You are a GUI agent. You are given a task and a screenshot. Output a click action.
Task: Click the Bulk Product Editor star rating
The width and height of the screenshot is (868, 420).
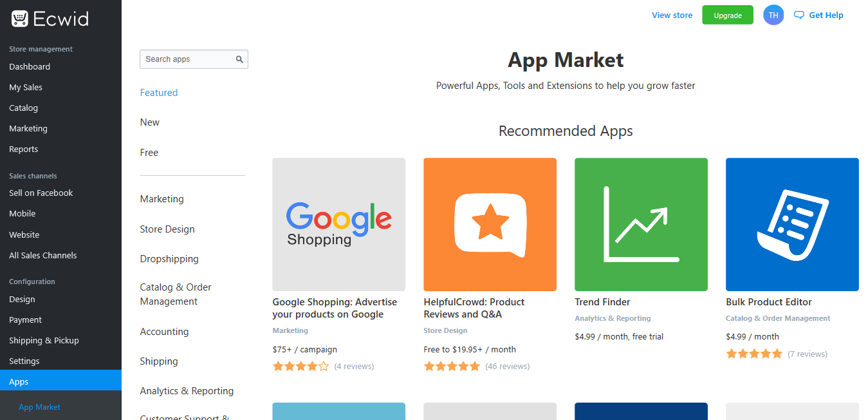click(x=754, y=354)
